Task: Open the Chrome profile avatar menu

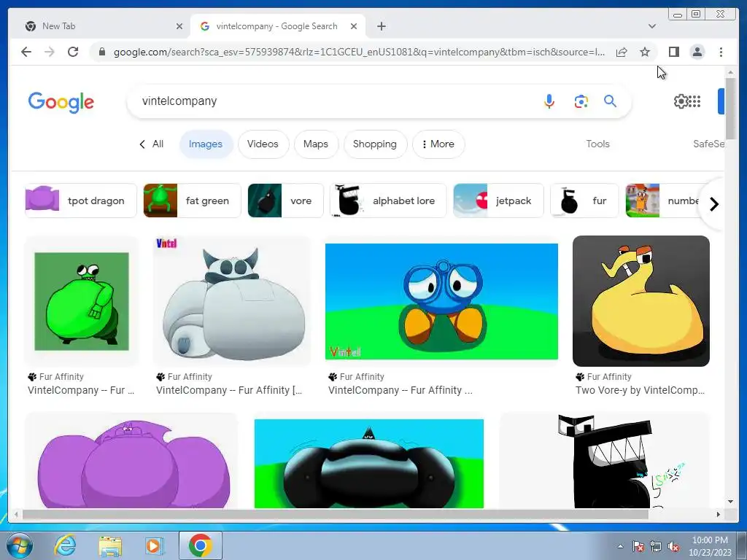Action: (697, 52)
